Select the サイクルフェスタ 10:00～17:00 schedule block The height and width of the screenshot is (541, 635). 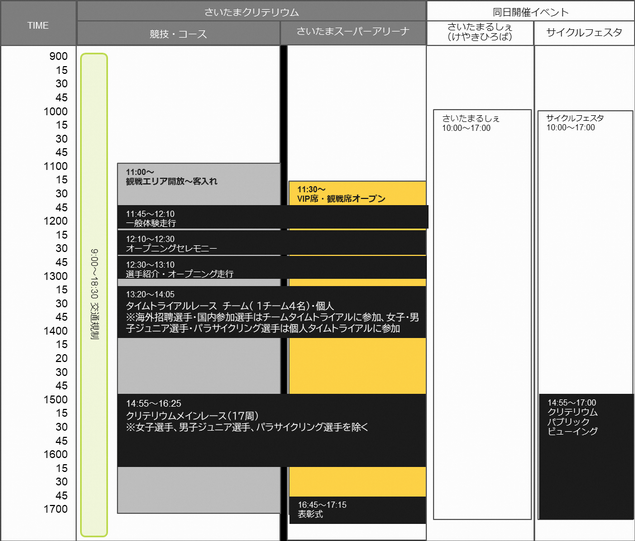click(584, 250)
